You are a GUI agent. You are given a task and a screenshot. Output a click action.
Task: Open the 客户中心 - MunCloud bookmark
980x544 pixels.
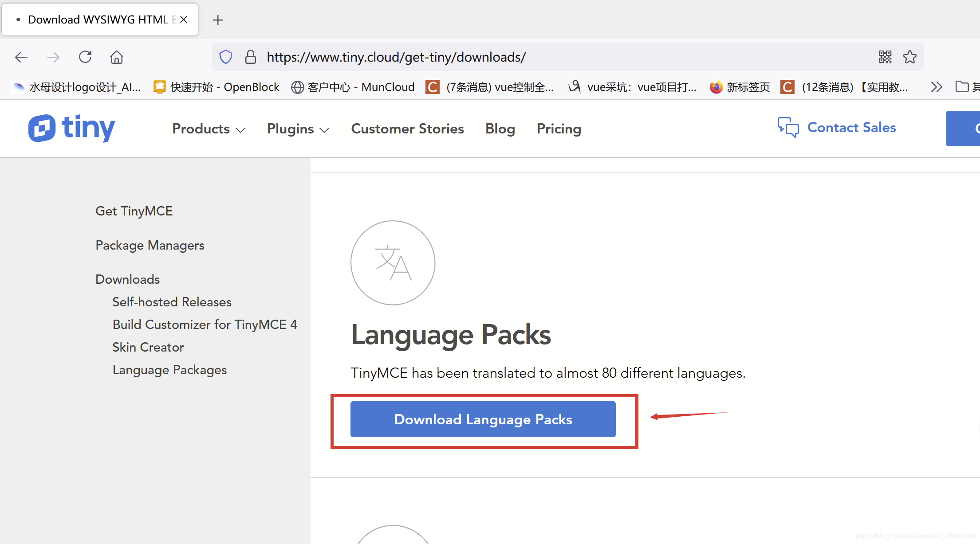pyautogui.click(x=353, y=87)
